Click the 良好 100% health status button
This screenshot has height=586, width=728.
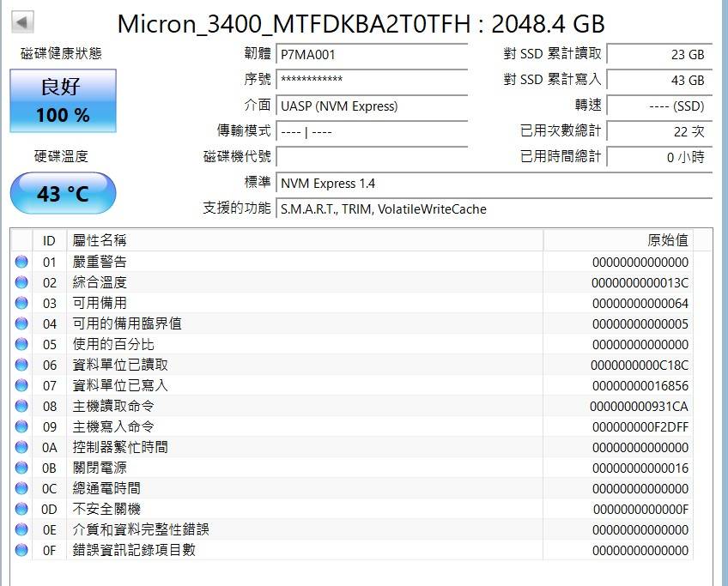[x=63, y=101]
